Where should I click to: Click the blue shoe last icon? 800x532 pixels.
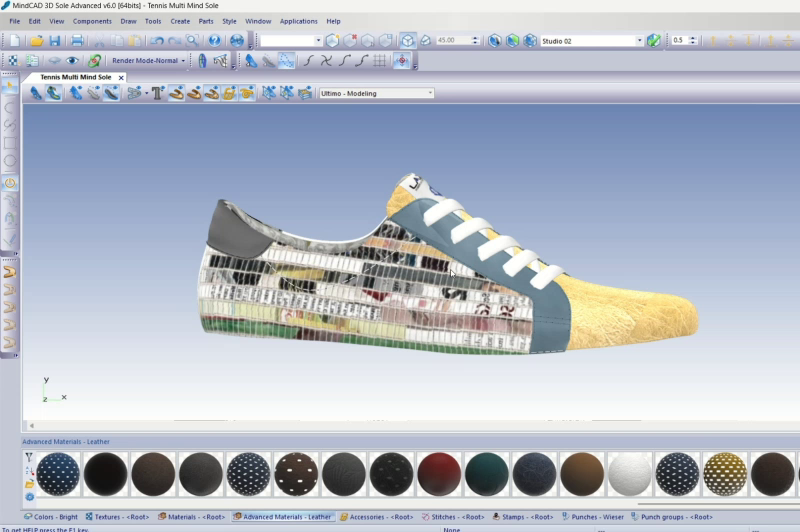(251, 61)
